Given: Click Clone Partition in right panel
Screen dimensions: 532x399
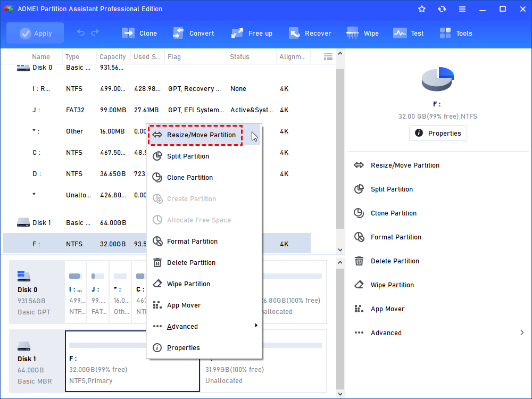Looking at the screenshot, I should coord(394,213).
